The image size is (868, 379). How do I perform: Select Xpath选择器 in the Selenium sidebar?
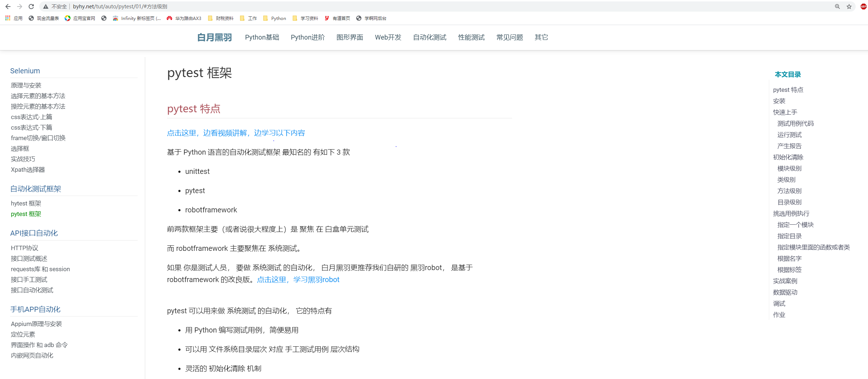(x=28, y=170)
